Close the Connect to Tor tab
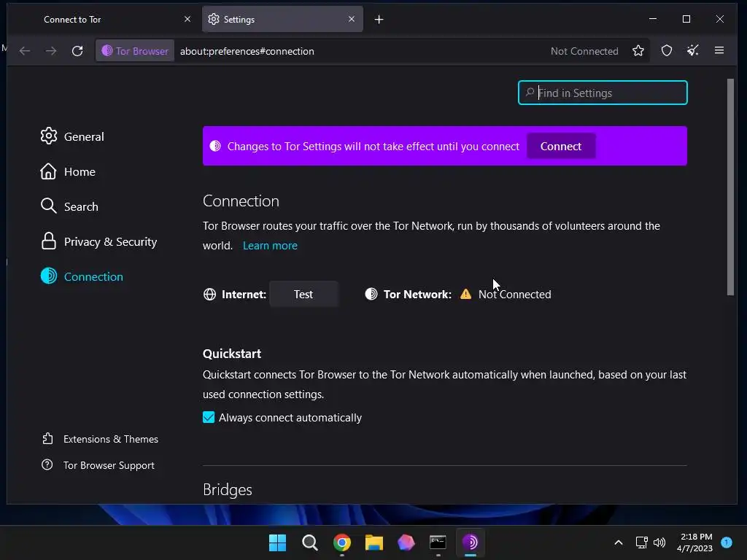Screen dimensions: 747x560 click(187, 19)
